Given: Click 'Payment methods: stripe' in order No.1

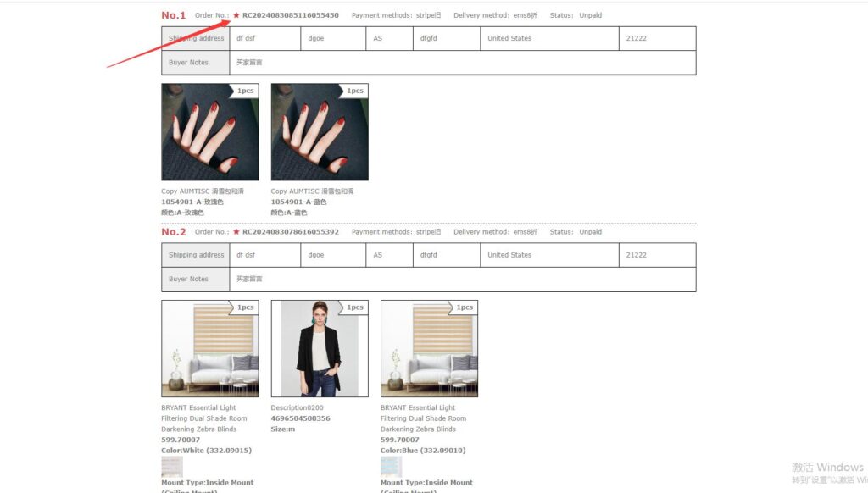Looking at the screenshot, I should click(x=397, y=15).
